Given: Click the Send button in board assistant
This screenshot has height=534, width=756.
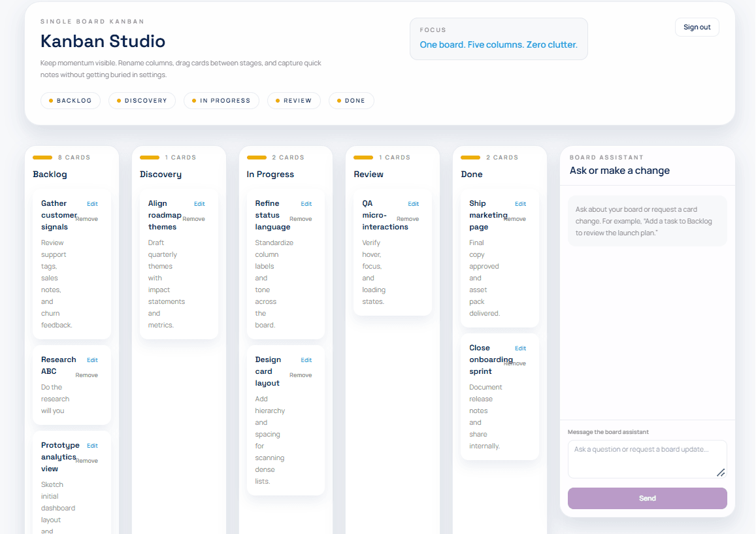Looking at the screenshot, I should click(x=647, y=498).
